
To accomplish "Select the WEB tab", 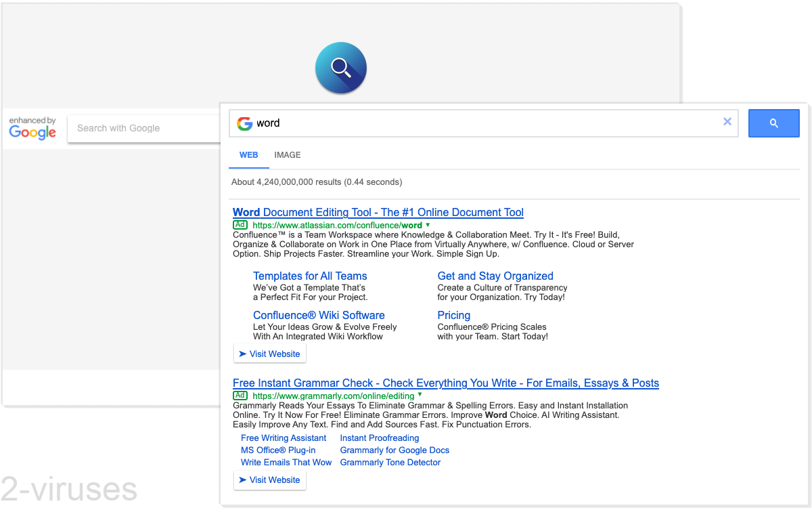I will coord(248,155).
